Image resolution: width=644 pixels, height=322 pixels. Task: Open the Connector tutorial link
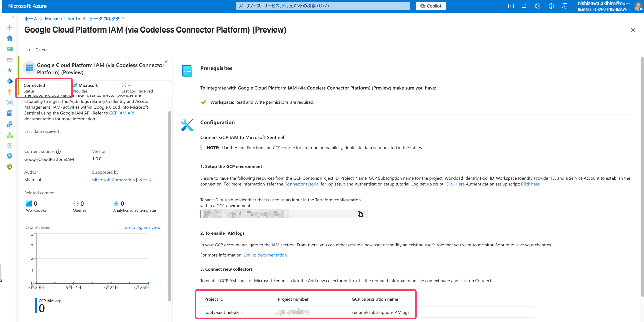pyautogui.click(x=302, y=184)
